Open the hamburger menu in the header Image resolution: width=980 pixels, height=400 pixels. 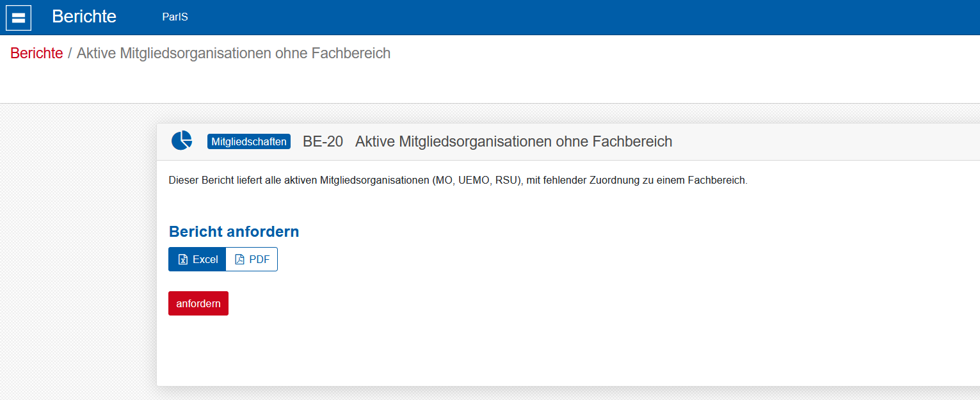tap(19, 17)
